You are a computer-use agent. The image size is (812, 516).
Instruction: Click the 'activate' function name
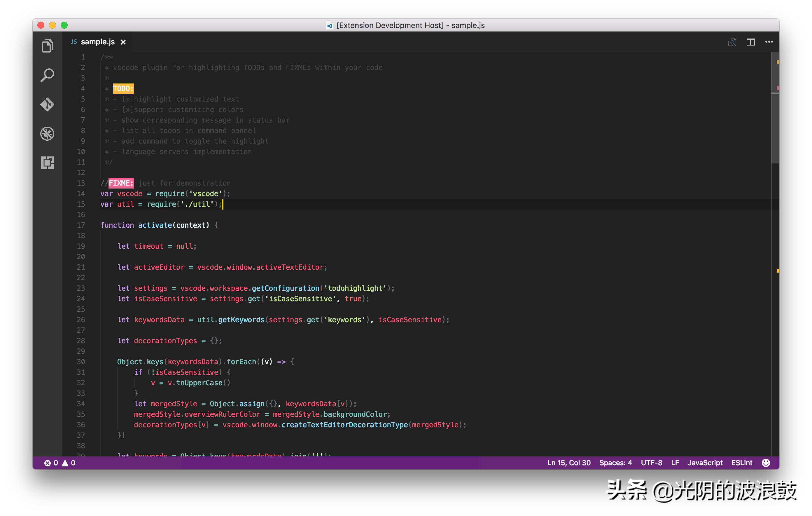[x=155, y=225]
